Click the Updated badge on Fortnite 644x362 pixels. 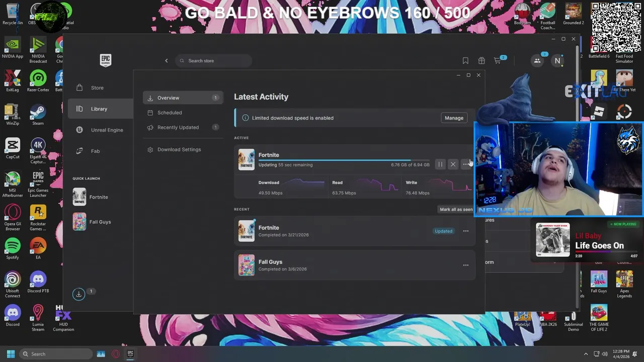[443, 231]
